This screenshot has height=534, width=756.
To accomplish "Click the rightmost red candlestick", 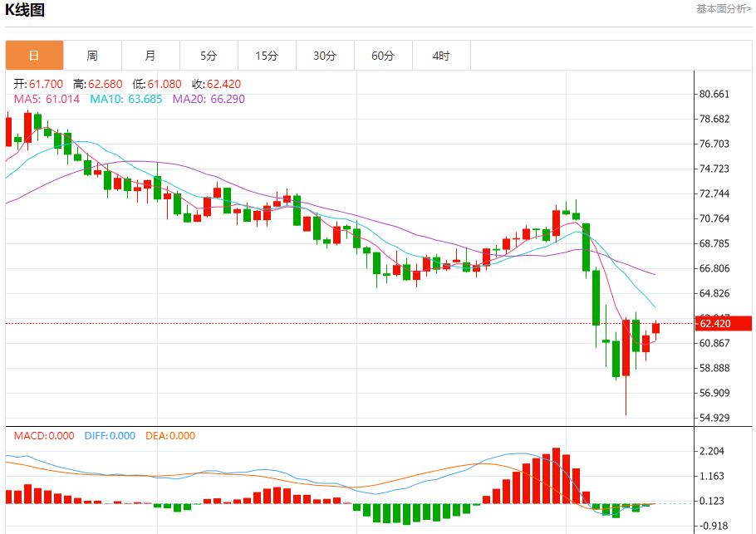I will 655,328.
